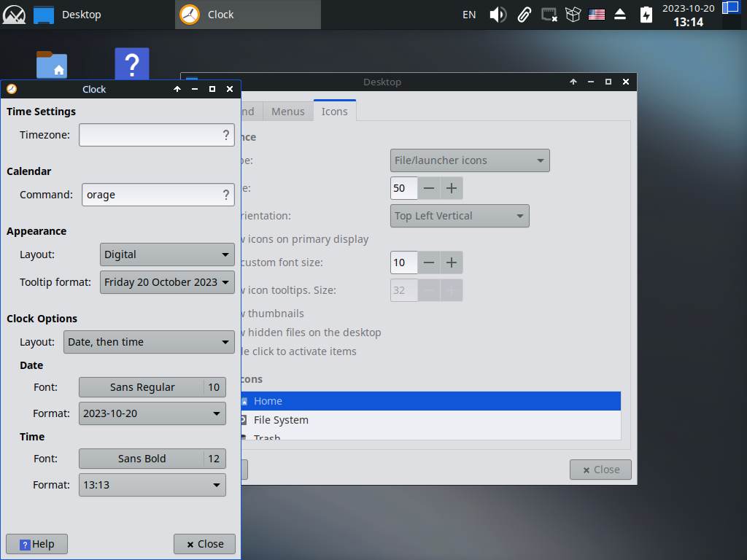This screenshot has width=747, height=560.
Task: Open the applications menu in top panel
Action: (14, 14)
